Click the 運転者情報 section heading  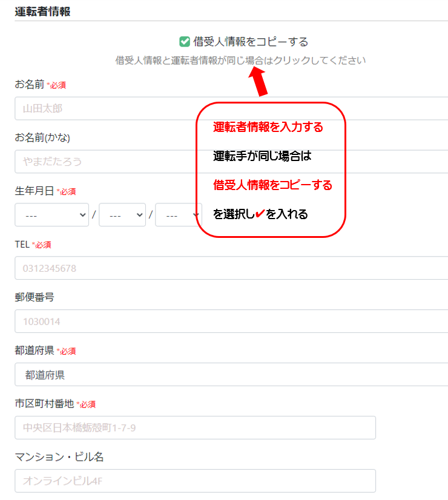click(x=42, y=12)
